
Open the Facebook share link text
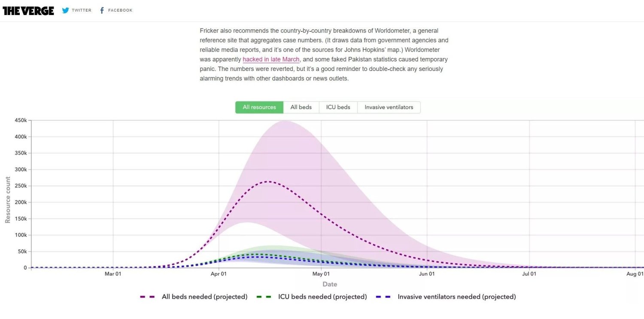tap(120, 10)
